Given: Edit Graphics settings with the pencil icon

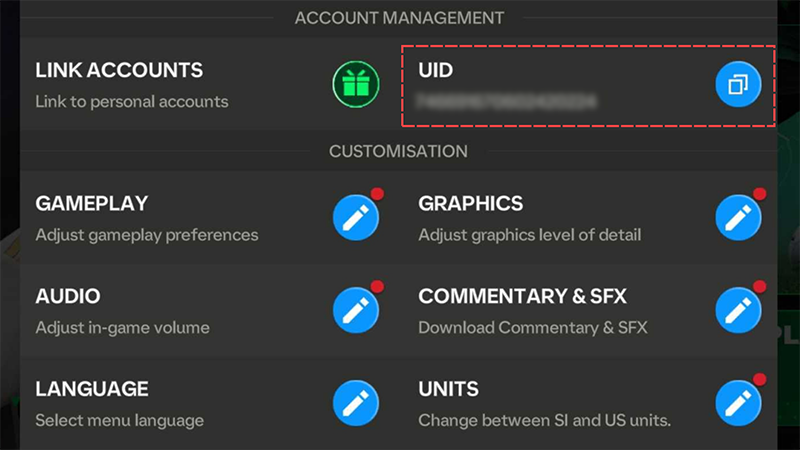Looking at the screenshot, I should click(738, 217).
